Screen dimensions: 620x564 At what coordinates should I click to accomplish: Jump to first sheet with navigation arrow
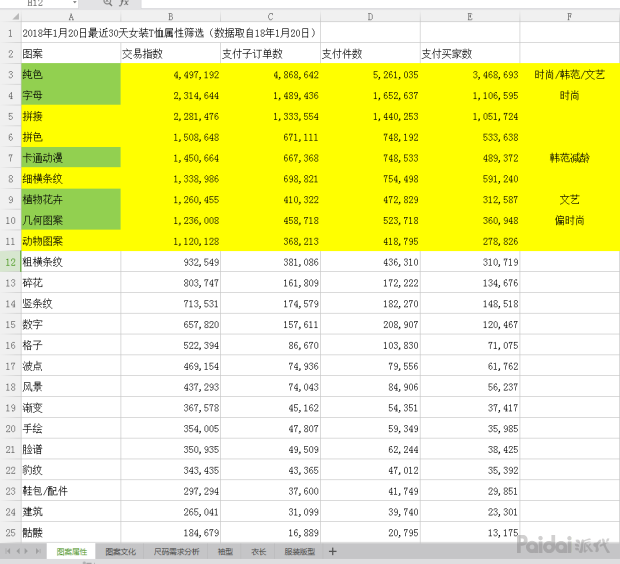(8, 551)
